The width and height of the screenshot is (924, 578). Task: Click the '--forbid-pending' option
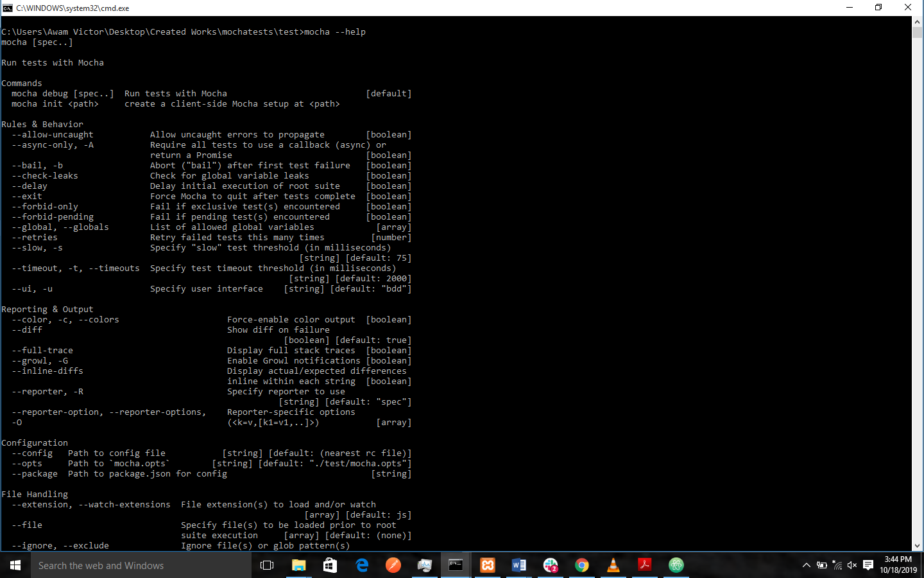[53, 217]
